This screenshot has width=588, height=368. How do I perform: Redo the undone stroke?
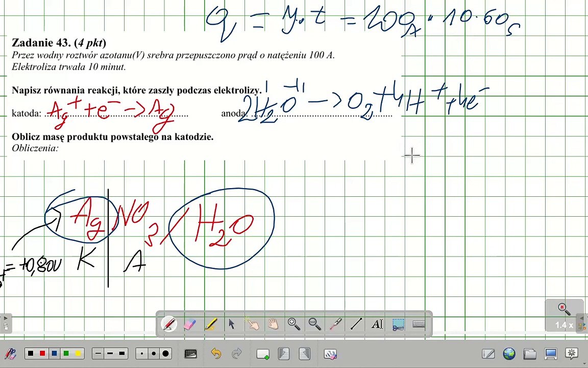click(x=237, y=354)
